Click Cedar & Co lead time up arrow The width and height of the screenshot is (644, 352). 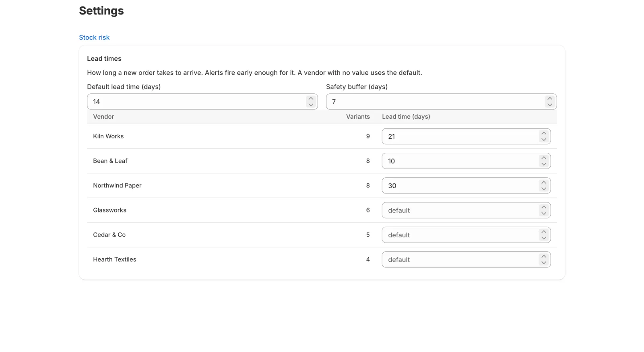tap(544, 232)
